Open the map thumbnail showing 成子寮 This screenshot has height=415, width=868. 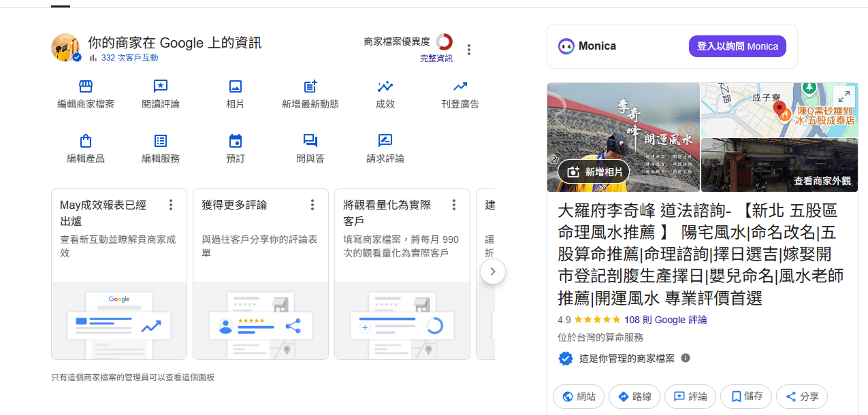[779, 110]
